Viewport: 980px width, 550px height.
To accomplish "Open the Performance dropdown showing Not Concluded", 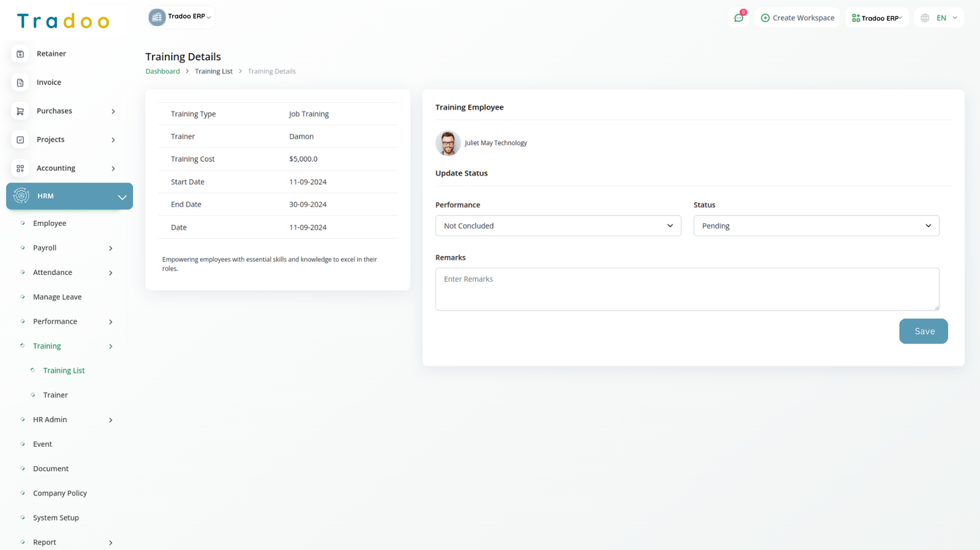I will click(557, 226).
